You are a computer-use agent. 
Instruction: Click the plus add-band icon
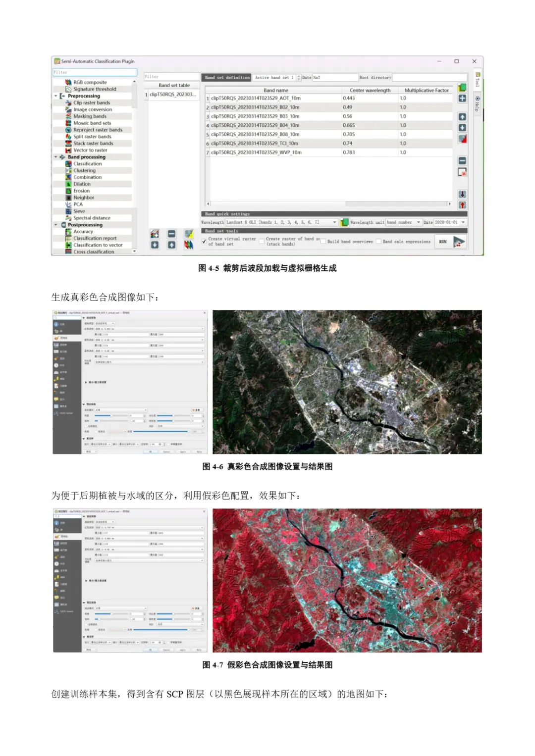coord(462,99)
